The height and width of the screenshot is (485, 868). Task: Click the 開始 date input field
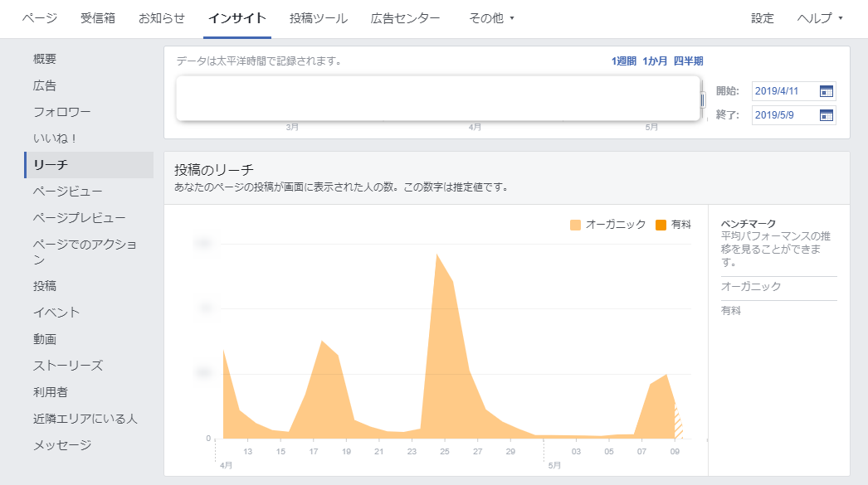tap(783, 91)
